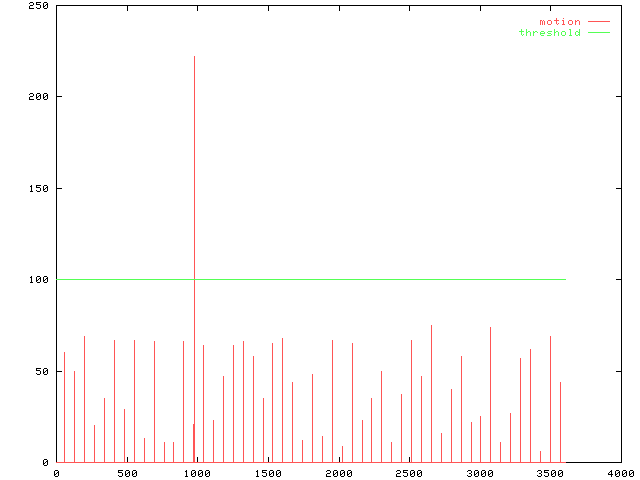640x480 pixels.
Task: Click the y-axis label 200
Action: pos(39,97)
